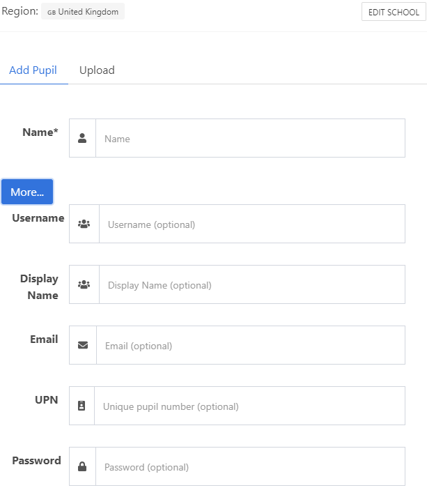Click into the Password (optional) field
Screen dimensions: 427x504
250,466
